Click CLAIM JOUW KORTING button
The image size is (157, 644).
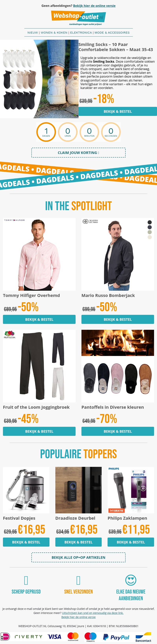tap(78, 152)
